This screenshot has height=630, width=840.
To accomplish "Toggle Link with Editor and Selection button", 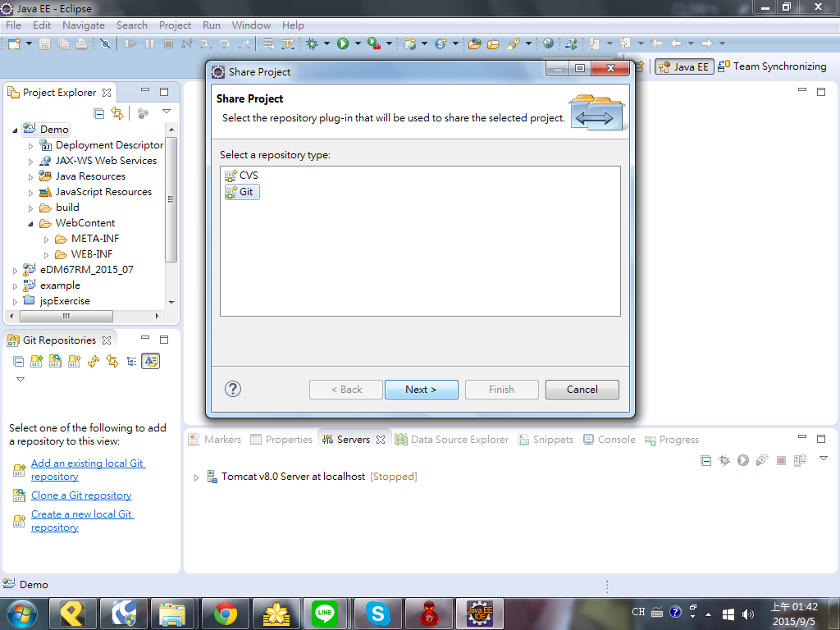I will [151, 361].
